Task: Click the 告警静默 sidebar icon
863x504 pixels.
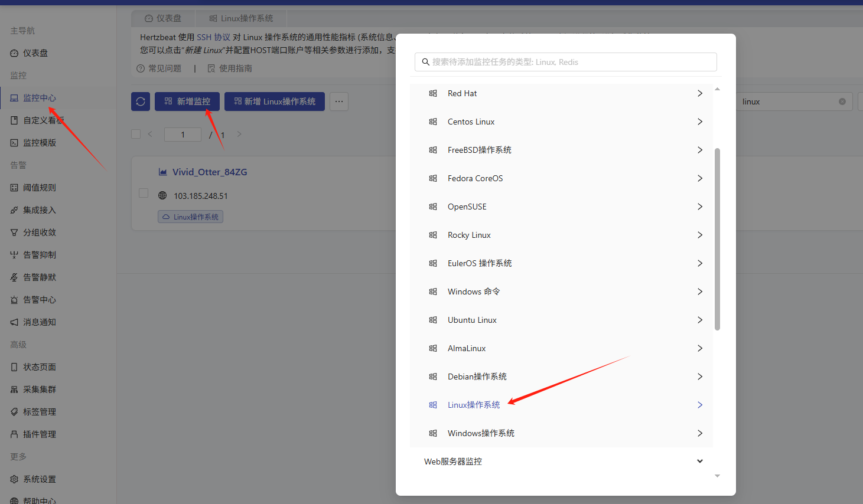Action: tap(14, 277)
